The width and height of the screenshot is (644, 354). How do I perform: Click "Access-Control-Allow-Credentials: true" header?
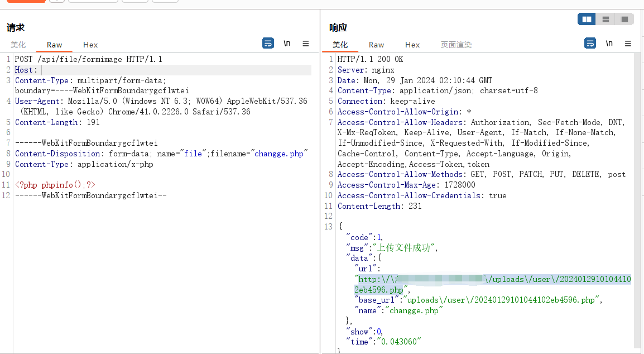click(422, 196)
